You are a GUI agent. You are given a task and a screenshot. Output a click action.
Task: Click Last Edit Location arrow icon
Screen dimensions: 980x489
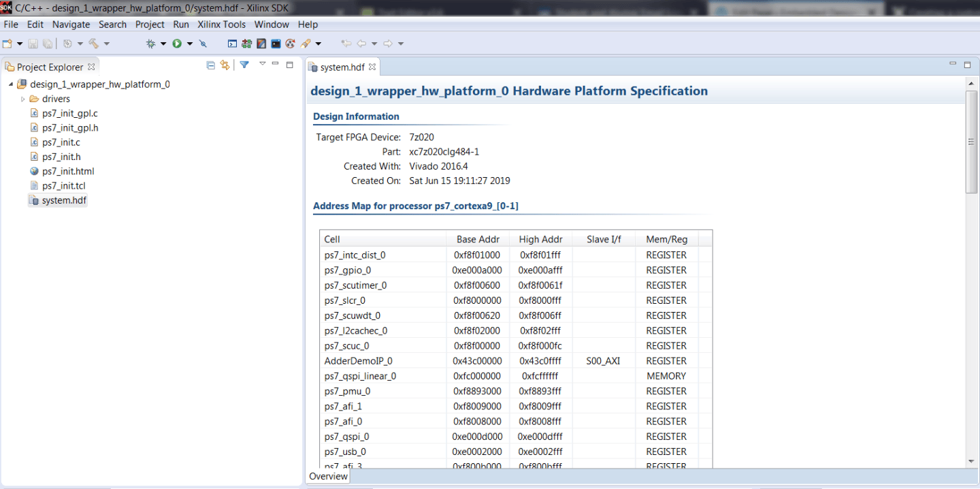[x=346, y=44]
